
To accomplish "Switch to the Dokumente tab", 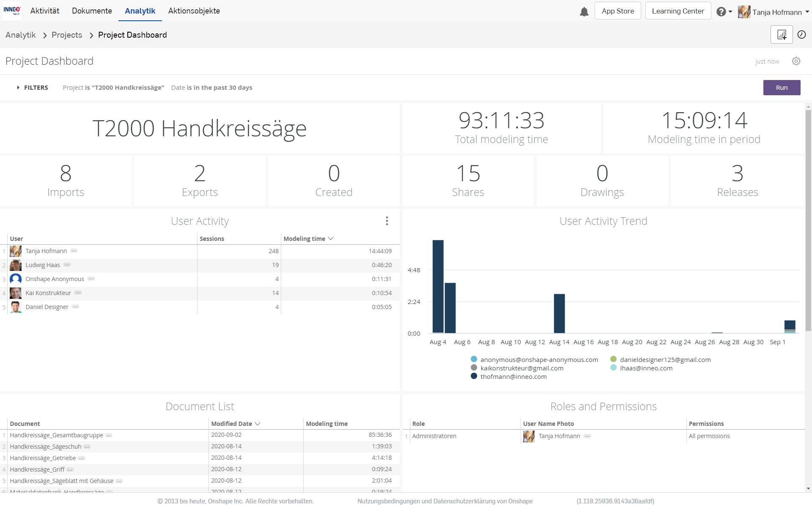I will pyautogui.click(x=92, y=11).
